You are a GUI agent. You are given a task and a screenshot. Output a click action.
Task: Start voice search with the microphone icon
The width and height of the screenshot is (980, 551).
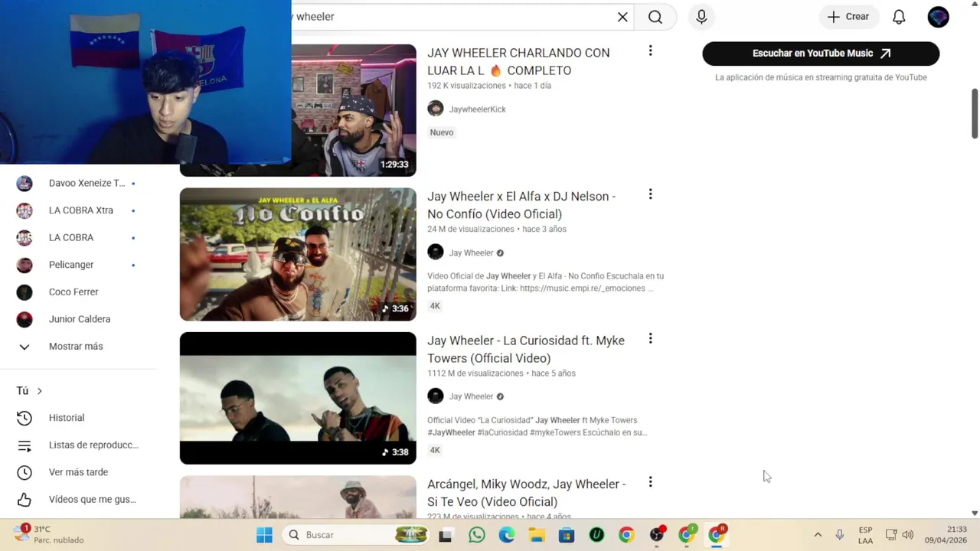pyautogui.click(x=701, y=17)
